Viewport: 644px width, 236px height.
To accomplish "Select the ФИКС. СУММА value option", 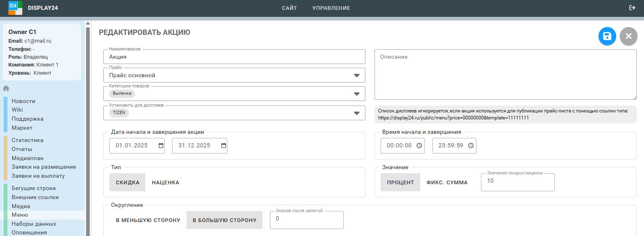I will 447,183.
